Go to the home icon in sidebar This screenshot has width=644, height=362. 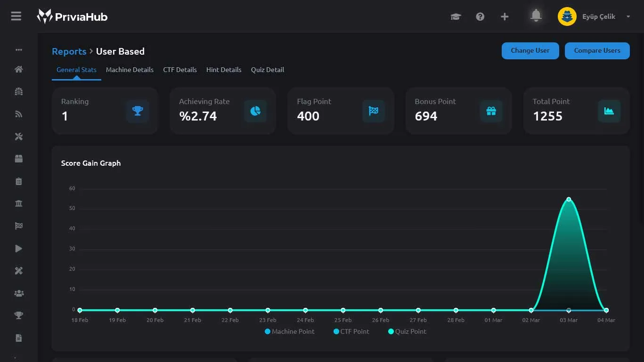point(19,69)
